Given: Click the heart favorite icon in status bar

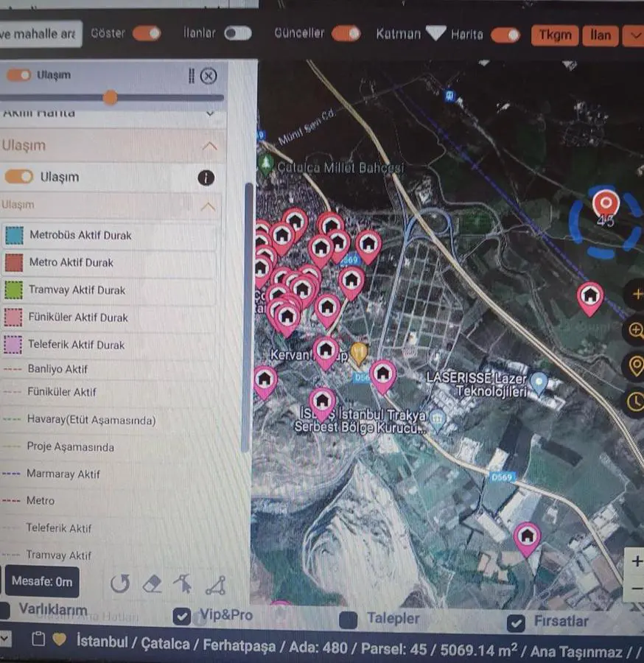Looking at the screenshot, I should [x=59, y=639].
